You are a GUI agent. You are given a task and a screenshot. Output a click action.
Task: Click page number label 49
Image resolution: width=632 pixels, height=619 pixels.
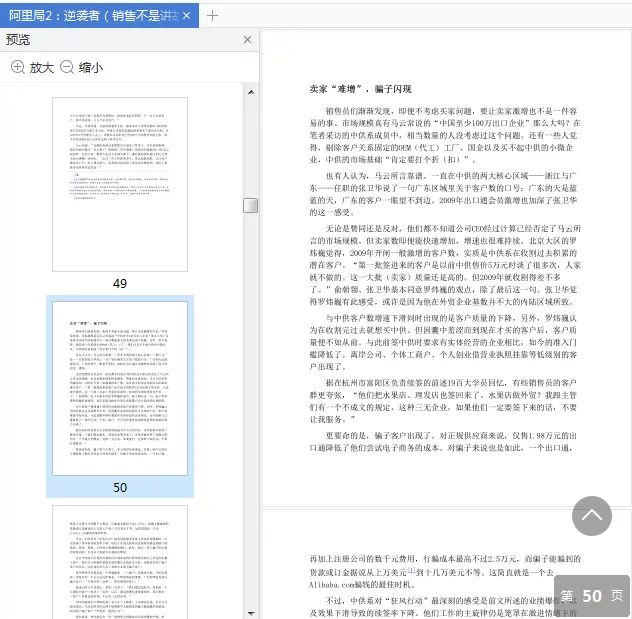point(120,283)
